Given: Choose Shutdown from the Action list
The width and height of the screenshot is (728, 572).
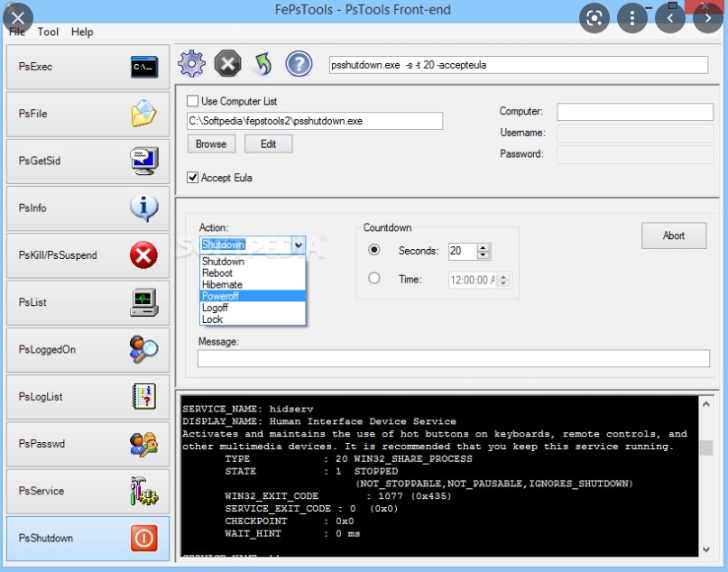Looking at the screenshot, I should tap(253, 262).
